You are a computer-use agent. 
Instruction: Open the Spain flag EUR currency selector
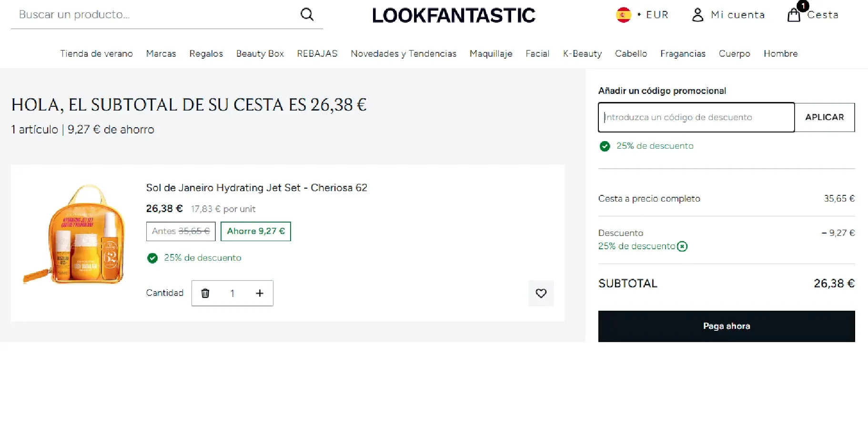click(x=642, y=15)
